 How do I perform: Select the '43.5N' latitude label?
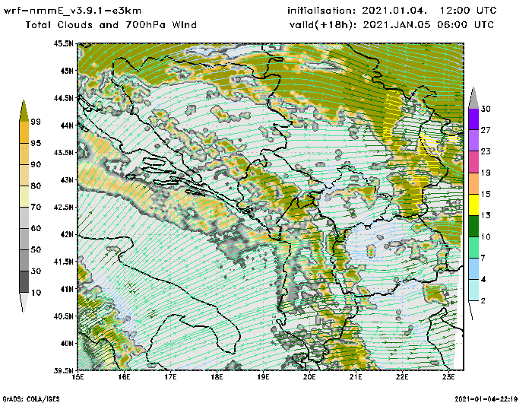tap(63, 152)
